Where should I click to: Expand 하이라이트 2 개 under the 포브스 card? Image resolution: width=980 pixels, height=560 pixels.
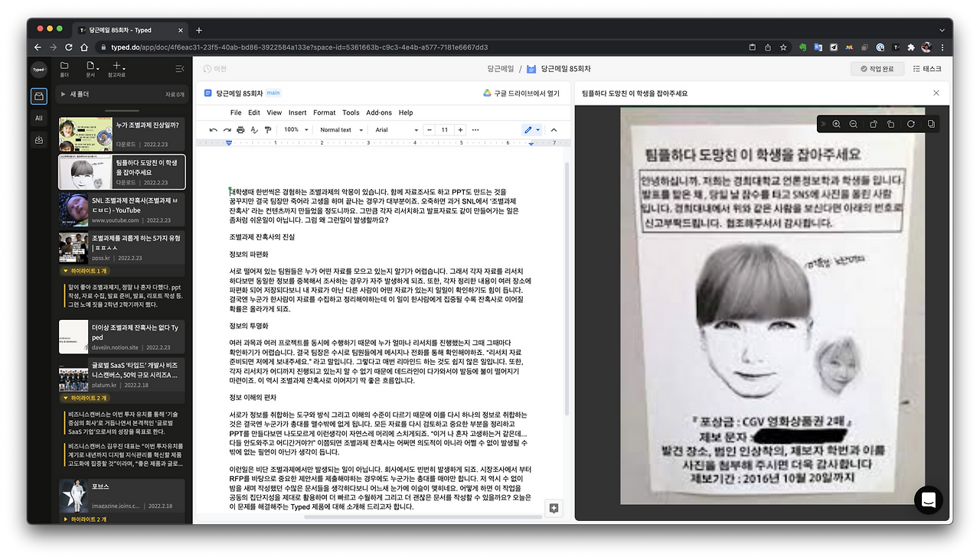point(84,519)
